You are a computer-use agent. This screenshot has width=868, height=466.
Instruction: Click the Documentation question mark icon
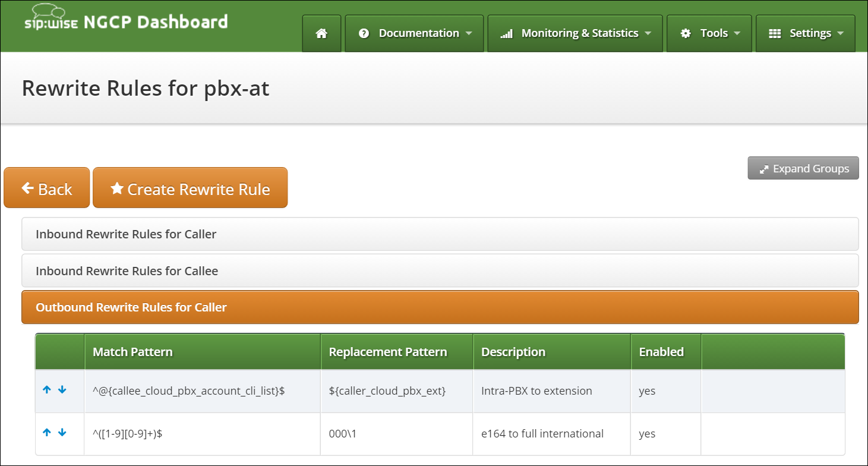364,34
